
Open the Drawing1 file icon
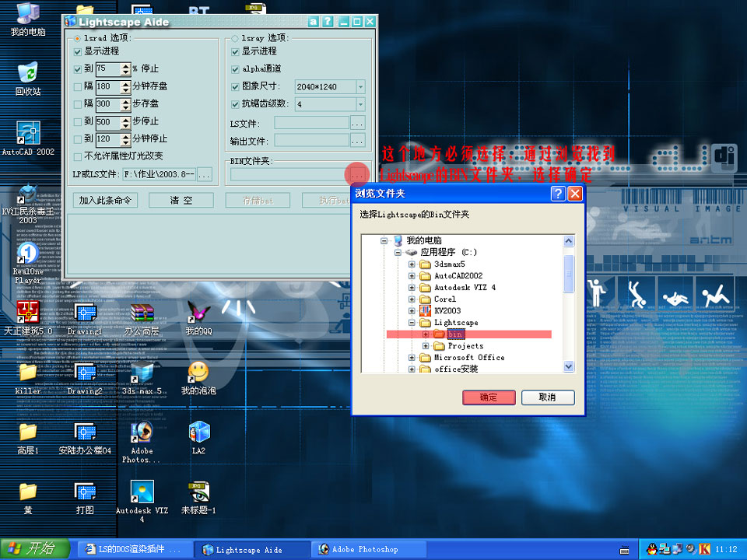tap(85, 319)
